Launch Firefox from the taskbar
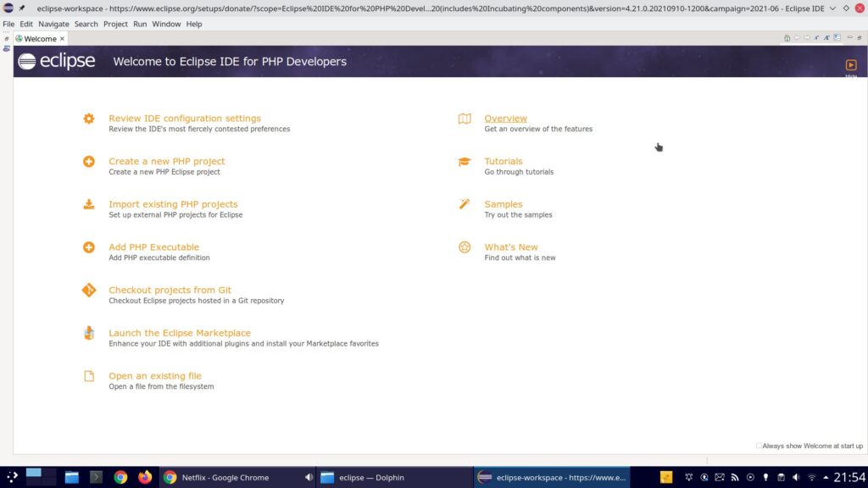Screen dimensions: 868x488 (x=145, y=477)
